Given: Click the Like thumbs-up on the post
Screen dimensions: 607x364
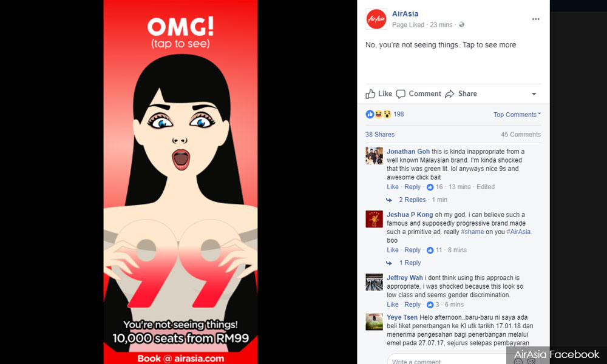Looking at the screenshot, I should (370, 94).
